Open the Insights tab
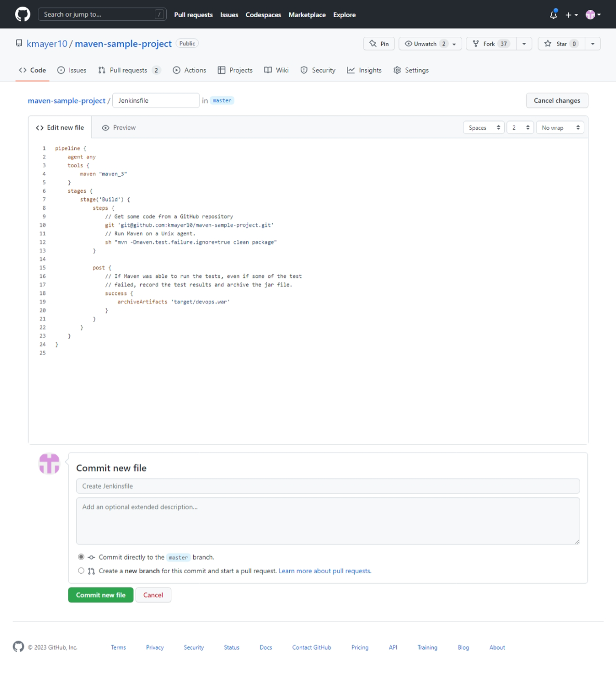Viewport: 616px width, 675px height. point(364,70)
